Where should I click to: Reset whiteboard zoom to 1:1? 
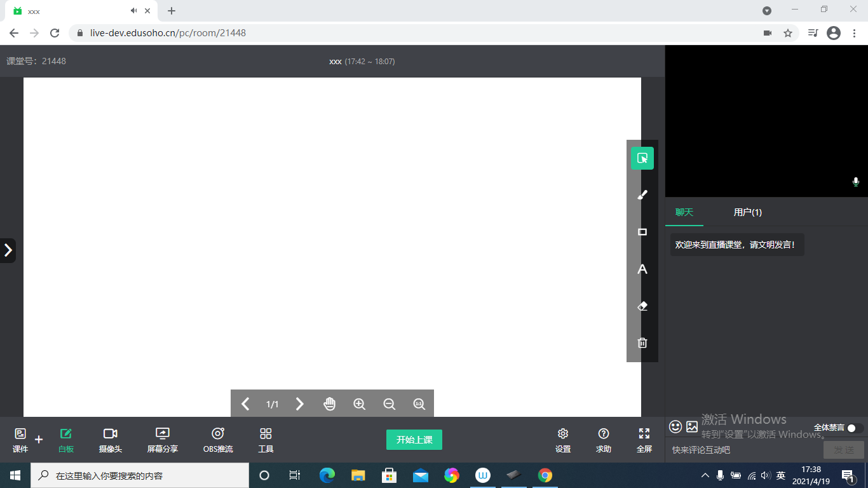pos(419,403)
